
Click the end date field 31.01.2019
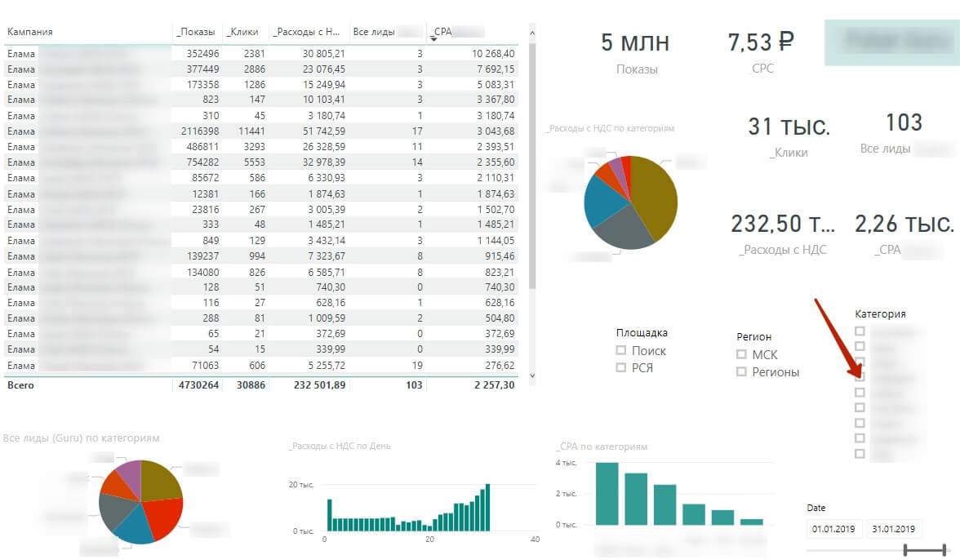pos(893,529)
